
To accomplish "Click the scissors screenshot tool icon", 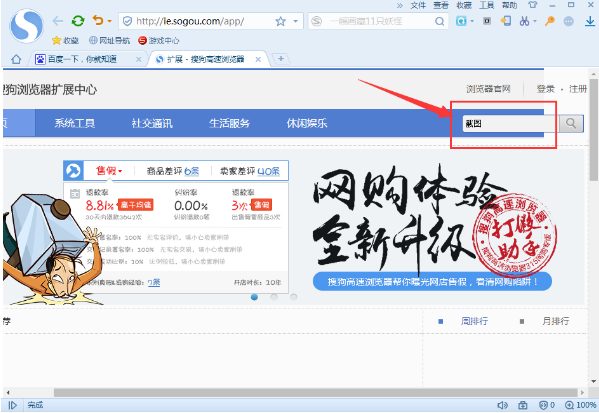I will coord(524,21).
